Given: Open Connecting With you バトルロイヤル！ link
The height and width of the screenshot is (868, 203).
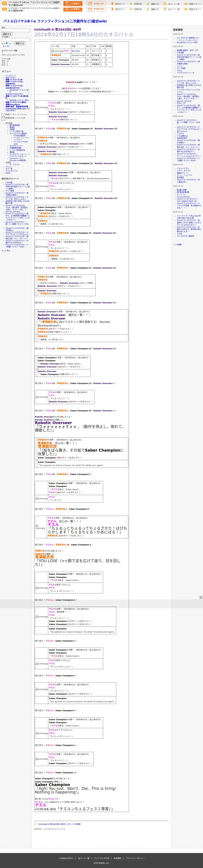Looking at the screenshot, I should pyautogui.click(x=18, y=110).
